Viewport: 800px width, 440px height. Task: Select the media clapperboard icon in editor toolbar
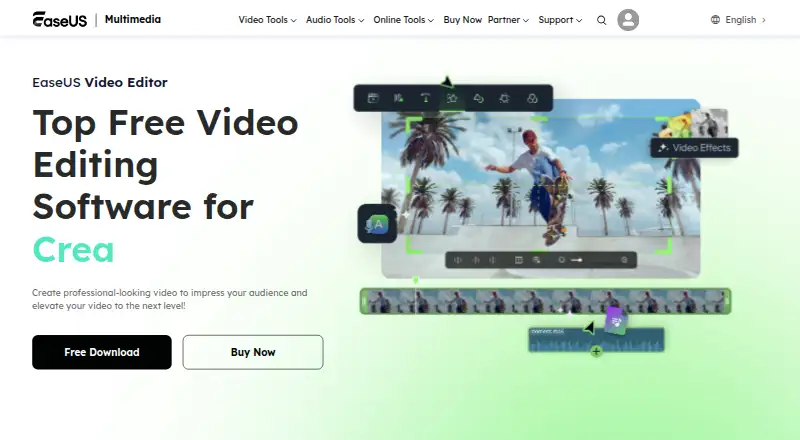(x=373, y=98)
